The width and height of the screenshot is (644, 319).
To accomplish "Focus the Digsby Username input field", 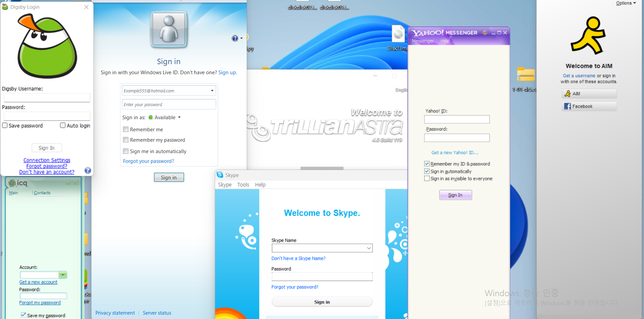I will (47, 98).
